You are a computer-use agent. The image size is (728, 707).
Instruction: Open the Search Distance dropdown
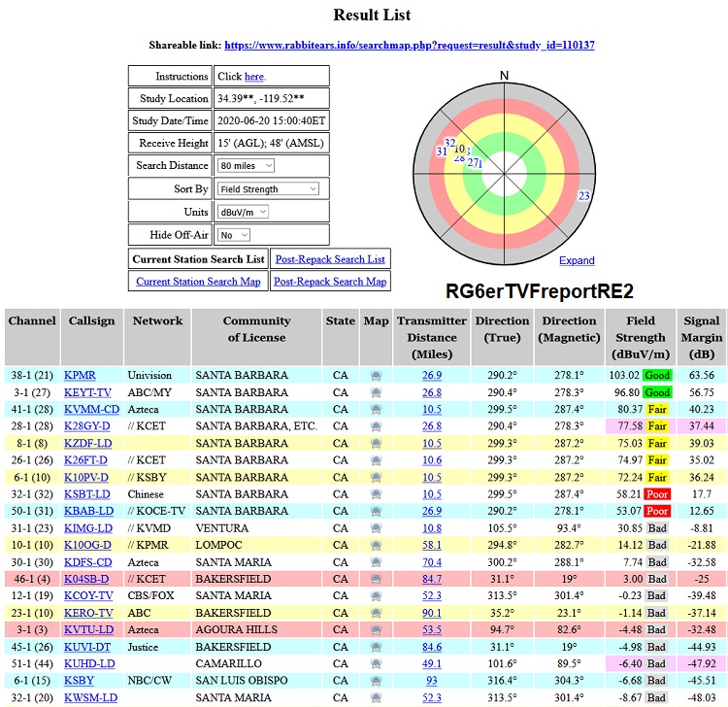click(247, 166)
